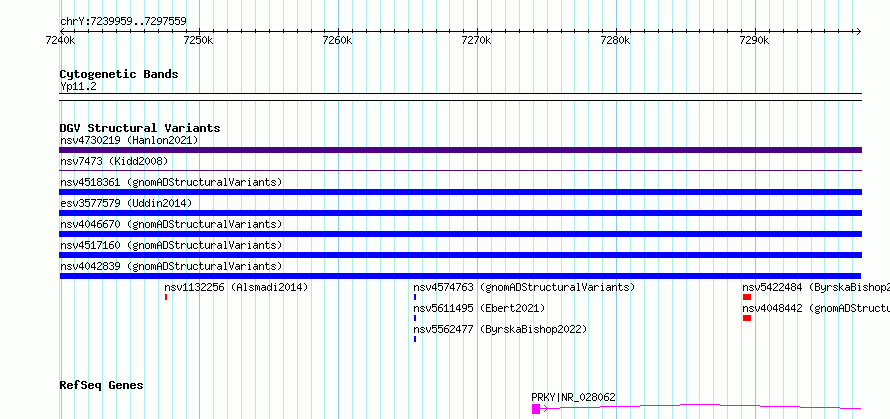
Task: Open the nsv4048442 label text
Action: coord(816,308)
